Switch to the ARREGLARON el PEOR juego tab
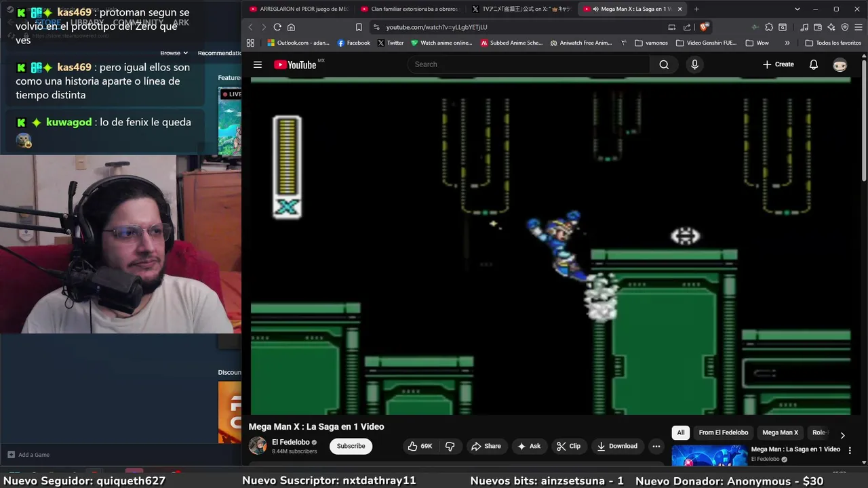 [x=298, y=9]
